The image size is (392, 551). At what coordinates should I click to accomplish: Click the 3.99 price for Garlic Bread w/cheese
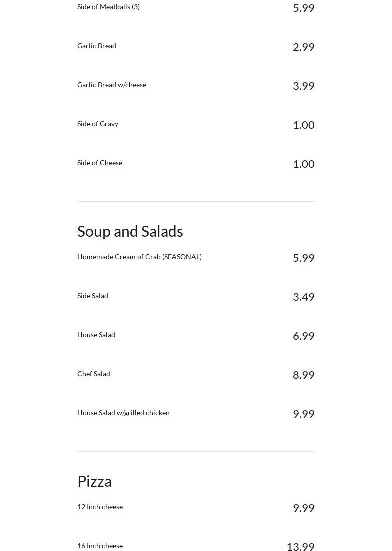click(303, 86)
